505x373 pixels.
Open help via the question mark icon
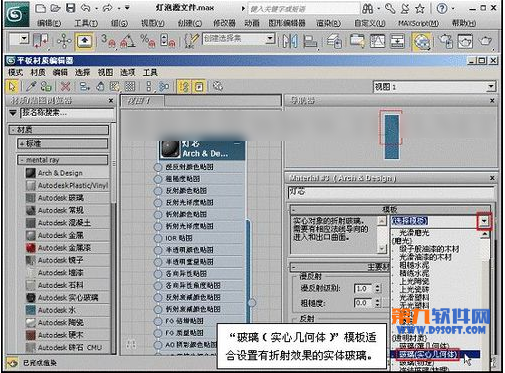pos(442,9)
